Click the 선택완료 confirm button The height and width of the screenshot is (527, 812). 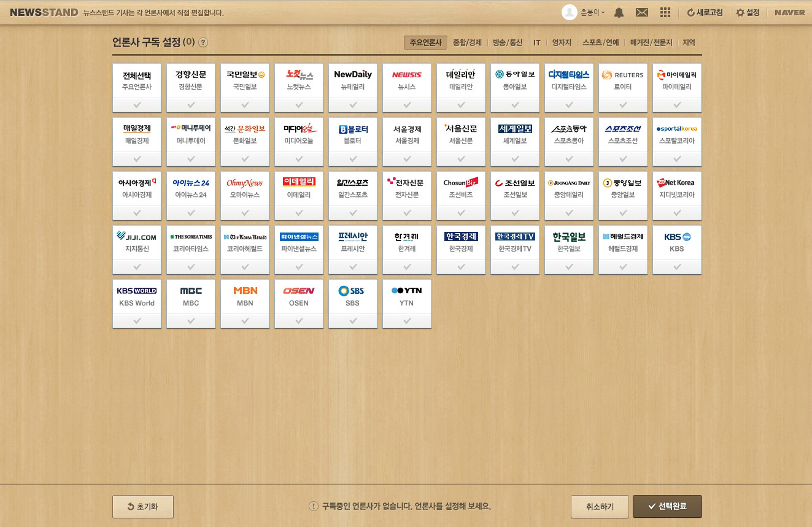point(667,507)
